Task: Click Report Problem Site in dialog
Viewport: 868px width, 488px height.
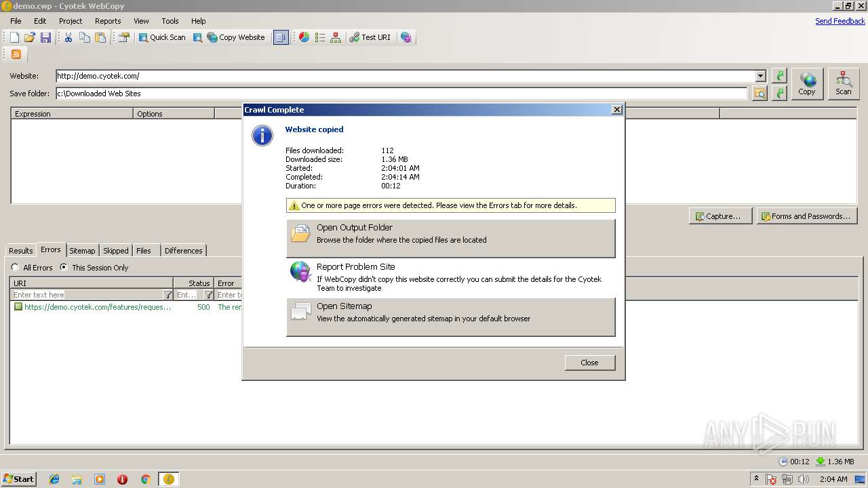Action: pyautogui.click(x=451, y=277)
